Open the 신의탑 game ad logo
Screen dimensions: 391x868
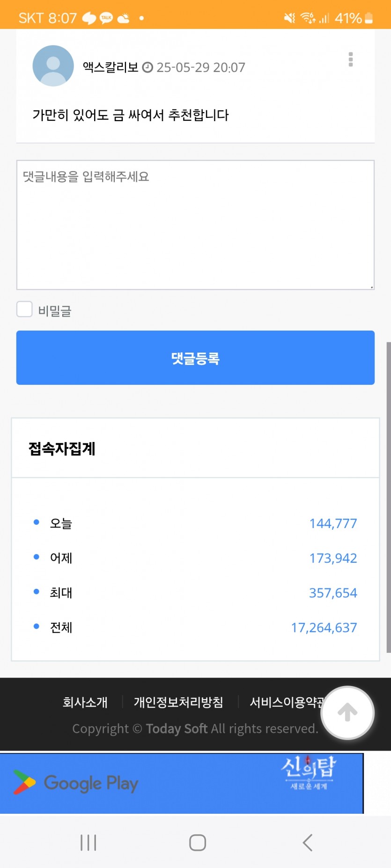pos(309,773)
